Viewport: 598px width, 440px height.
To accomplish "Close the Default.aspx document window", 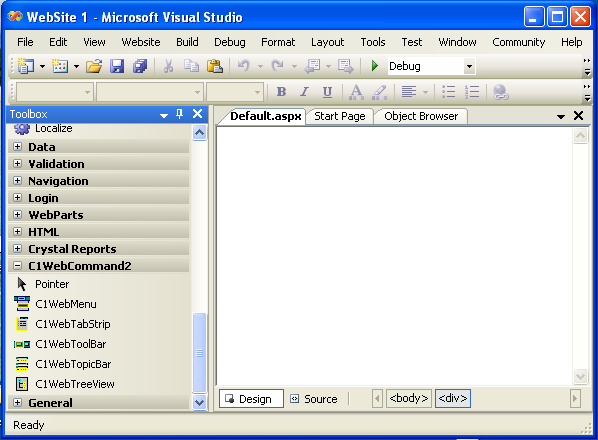I will [x=578, y=116].
